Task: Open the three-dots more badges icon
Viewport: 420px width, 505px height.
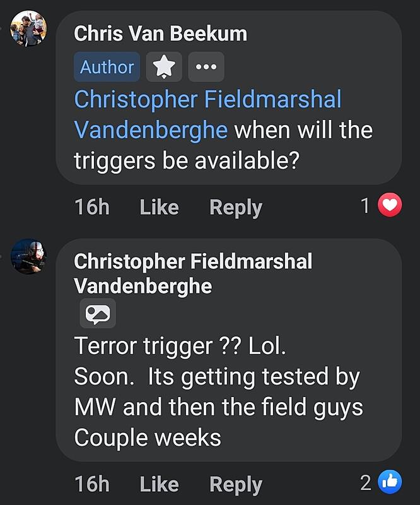Action: pos(206,67)
